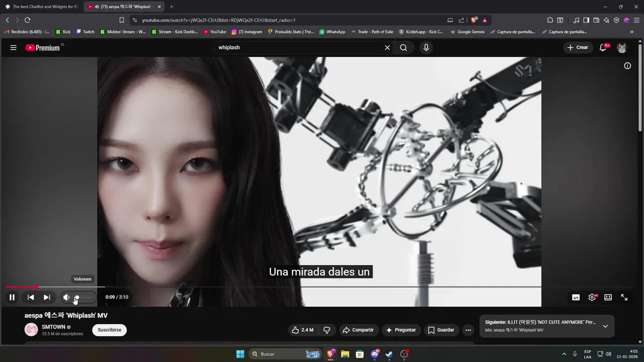
Task: Clear the search query with the X
Action: (387, 47)
